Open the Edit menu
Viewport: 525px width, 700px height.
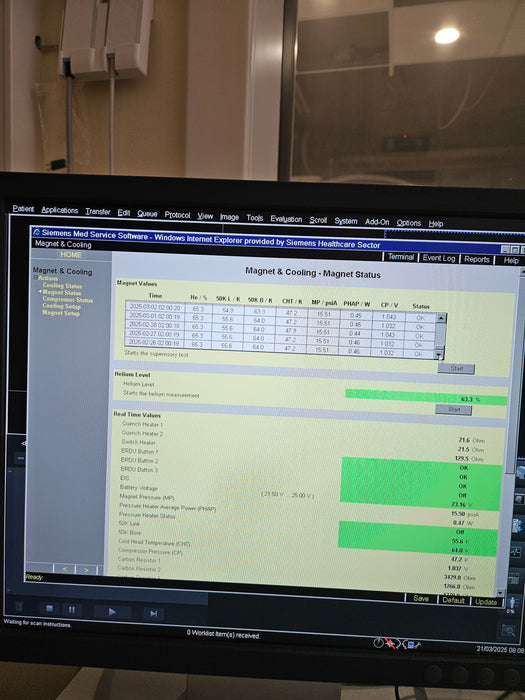click(124, 212)
